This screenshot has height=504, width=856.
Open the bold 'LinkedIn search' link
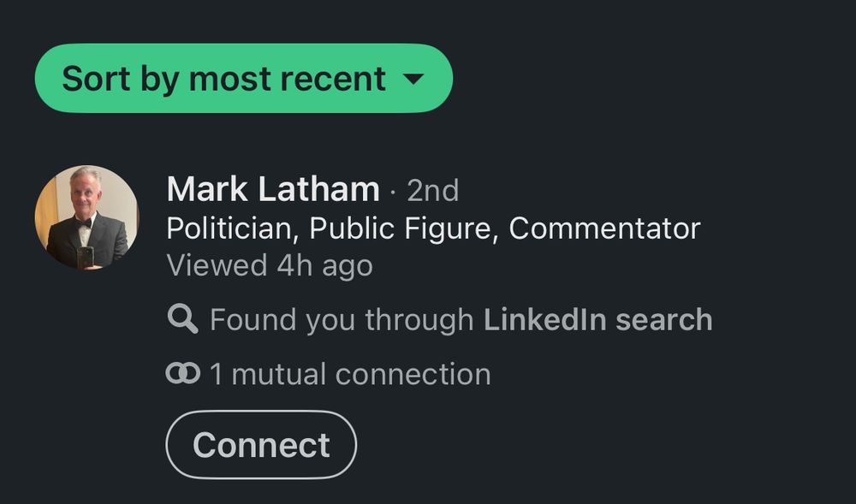pos(597,320)
